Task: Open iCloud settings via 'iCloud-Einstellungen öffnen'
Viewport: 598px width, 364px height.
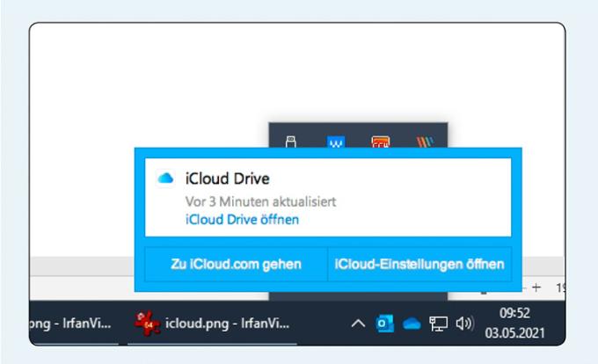Action: point(419,264)
